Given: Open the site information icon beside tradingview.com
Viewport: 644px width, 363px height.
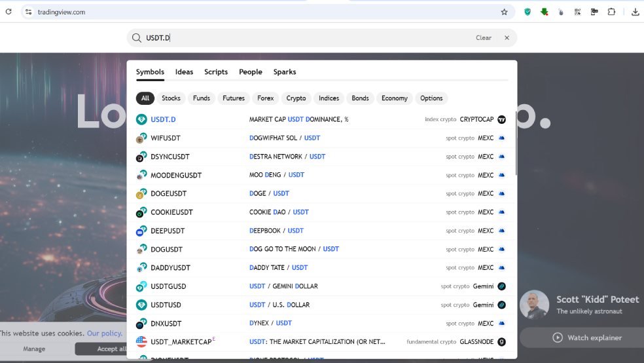Looking at the screenshot, I should coord(28,12).
